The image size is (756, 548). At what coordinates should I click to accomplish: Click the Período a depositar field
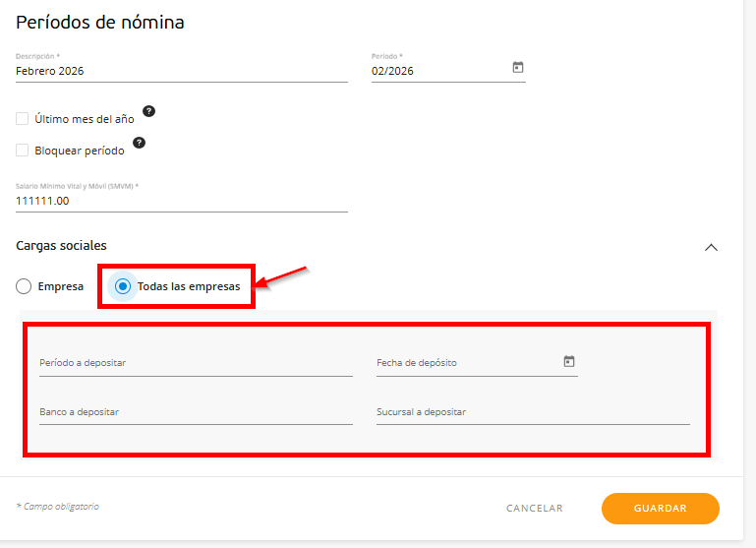point(196,364)
